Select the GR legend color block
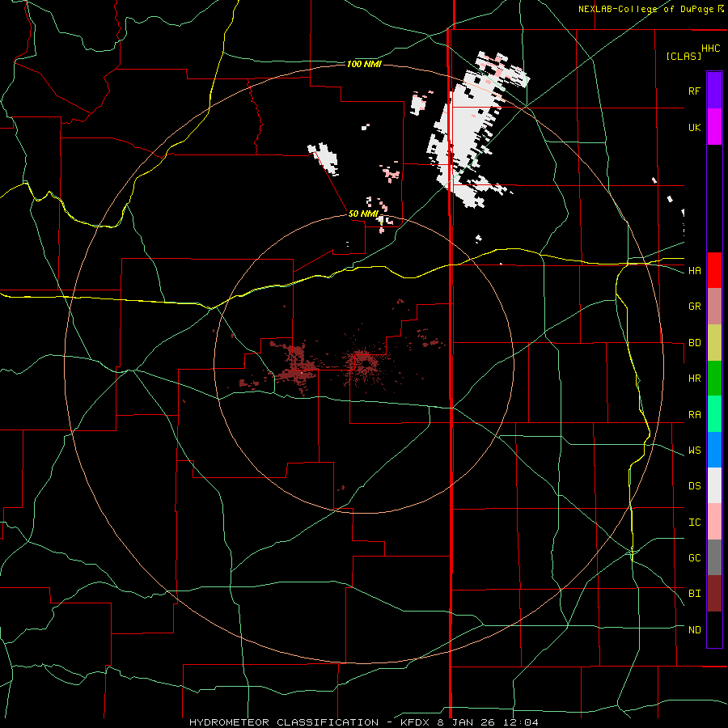This screenshot has width=728, height=728. pyautogui.click(x=714, y=306)
